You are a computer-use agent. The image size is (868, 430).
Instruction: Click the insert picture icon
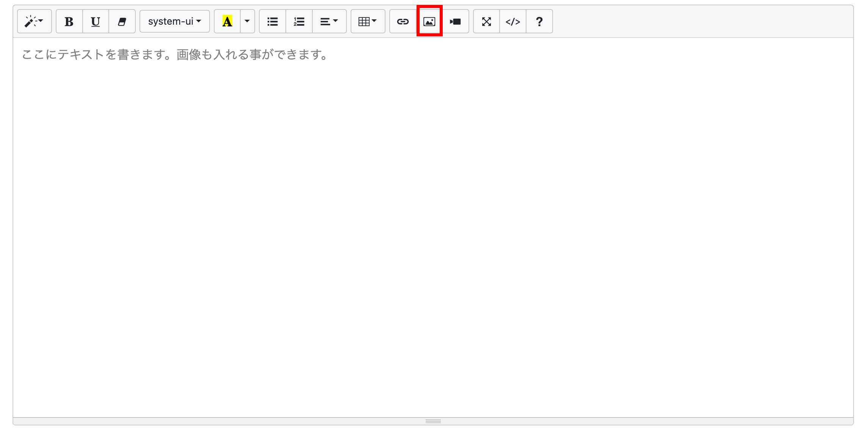coord(429,22)
